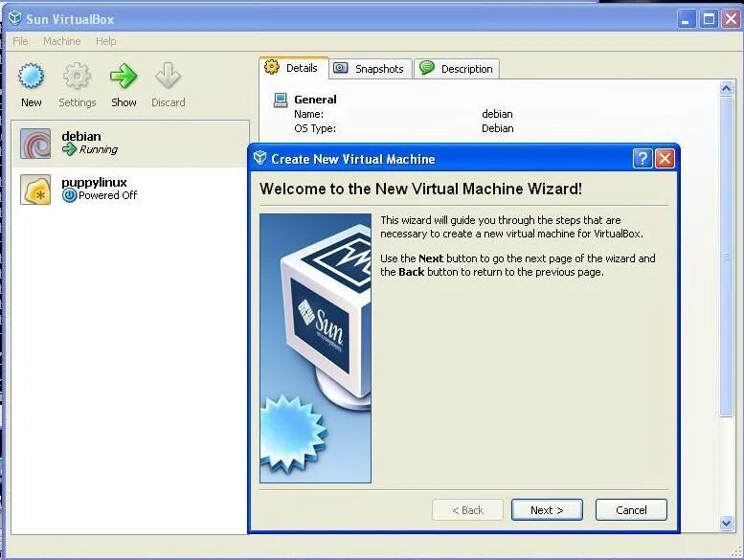Click the Name value 'debian' in details
Viewport: 744px width, 560px height.
pos(497,114)
